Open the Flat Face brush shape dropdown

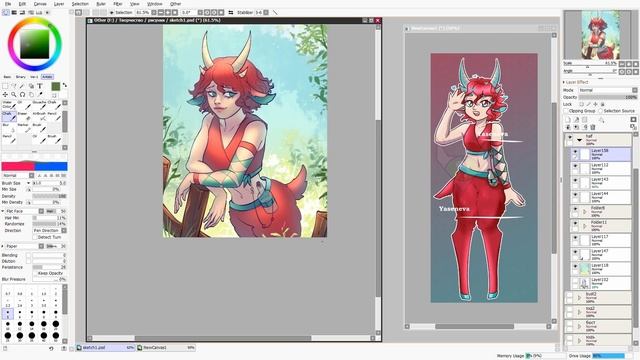coord(24,211)
